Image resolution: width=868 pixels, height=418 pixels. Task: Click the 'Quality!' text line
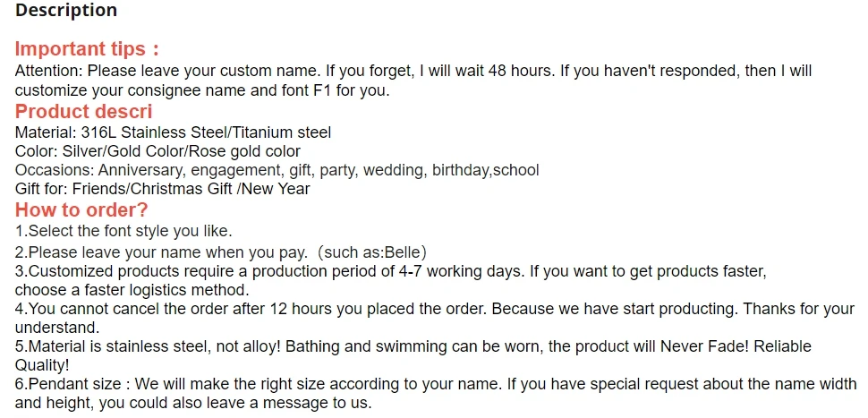tap(42, 365)
